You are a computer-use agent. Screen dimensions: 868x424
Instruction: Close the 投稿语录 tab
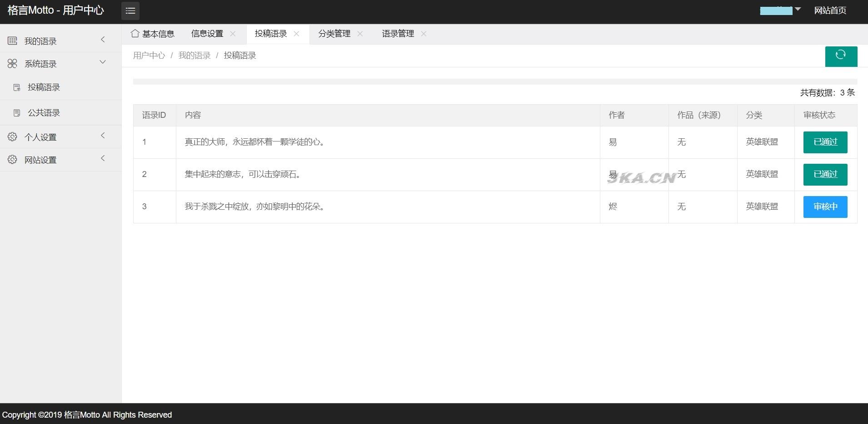coord(296,34)
